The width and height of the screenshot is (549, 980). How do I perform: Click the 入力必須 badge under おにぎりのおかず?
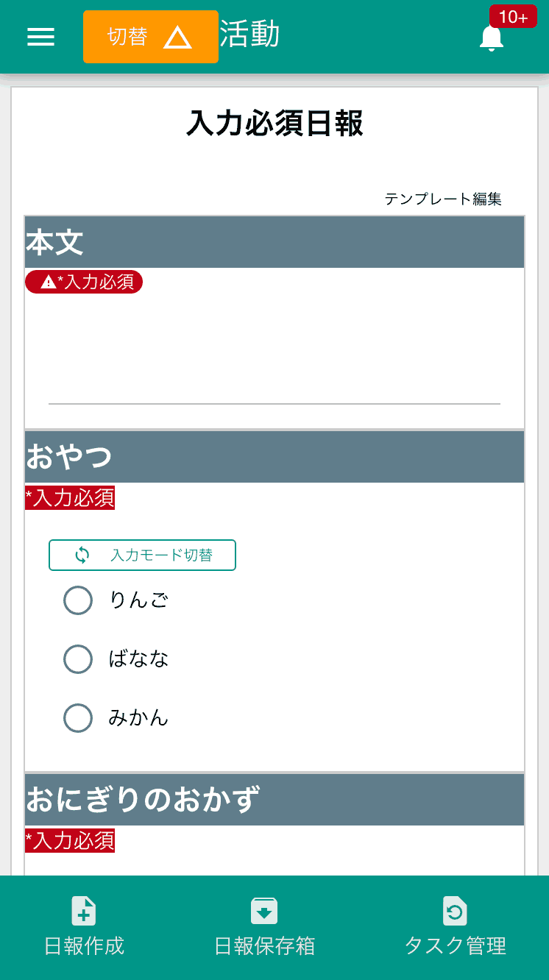[x=69, y=841]
